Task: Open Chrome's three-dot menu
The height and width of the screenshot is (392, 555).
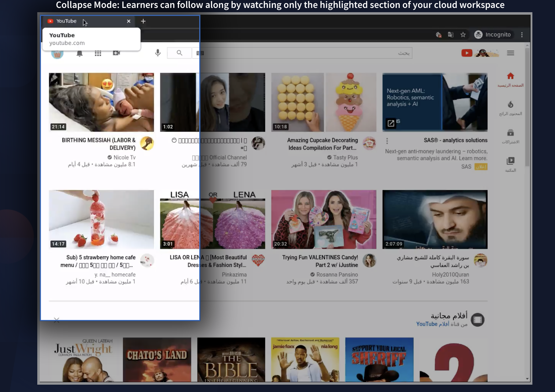Action: pos(522,34)
